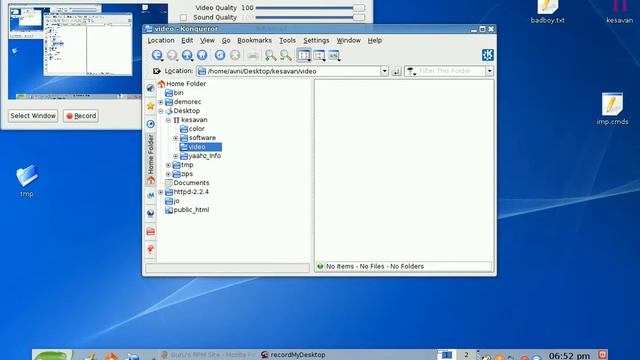Viewport: 640px width, 360px height.
Task: Select the view mode button right of Icon View
Action: 319,55
